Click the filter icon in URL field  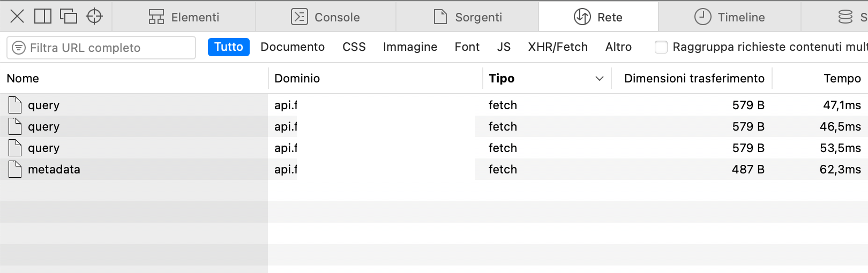[x=19, y=48]
